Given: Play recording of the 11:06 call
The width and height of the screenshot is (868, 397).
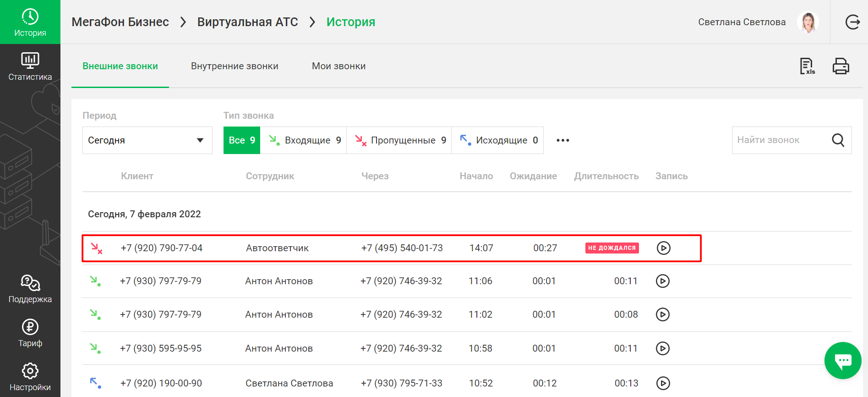Looking at the screenshot, I should (662, 281).
